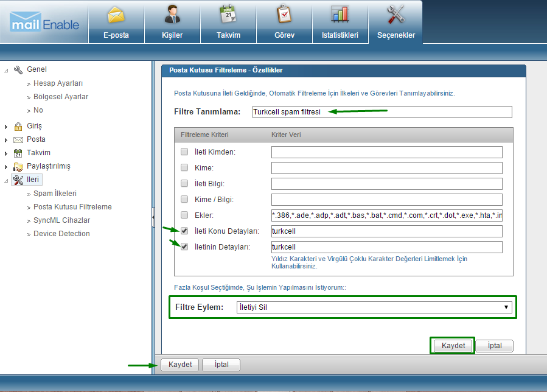
Task: Enable the Kime / Bilgi checkbox
Action: (x=184, y=199)
